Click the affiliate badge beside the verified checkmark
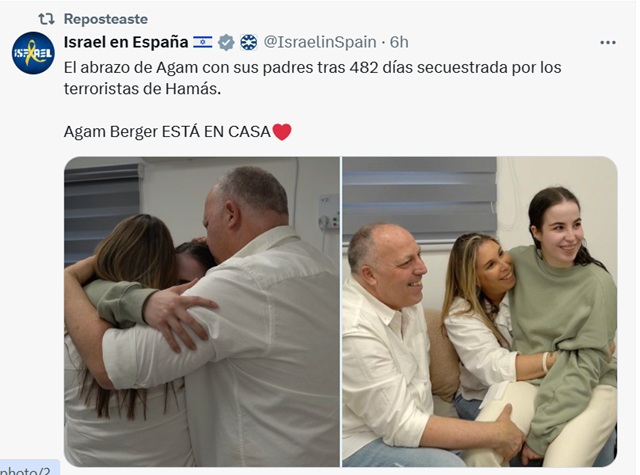The image size is (640, 475). pos(249,42)
